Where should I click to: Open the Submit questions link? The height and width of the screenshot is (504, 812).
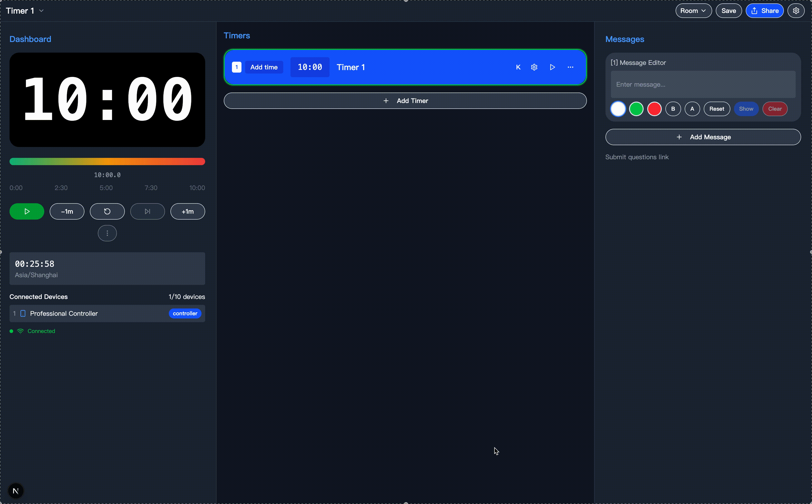[637, 157]
